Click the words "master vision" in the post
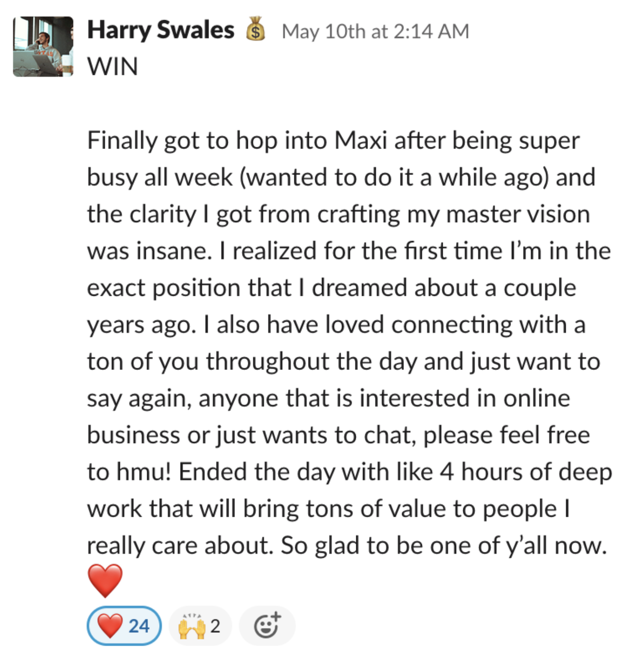Screen dimensions: 626x672 click(x=518, y=214)
